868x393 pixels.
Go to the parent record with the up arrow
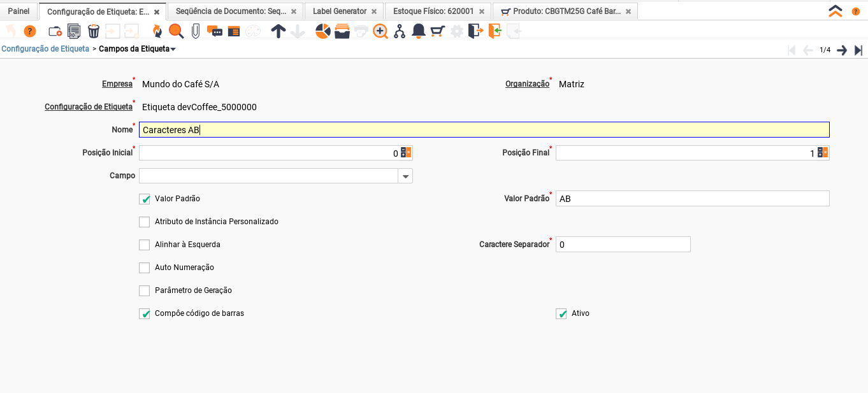coord(278,31)
